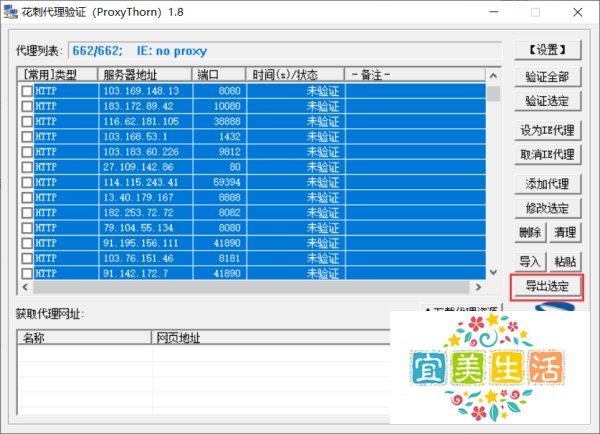Sort by 时间(s)/状态 column header
The height and width of the screenshot is (434, 600).
(295, 75)
